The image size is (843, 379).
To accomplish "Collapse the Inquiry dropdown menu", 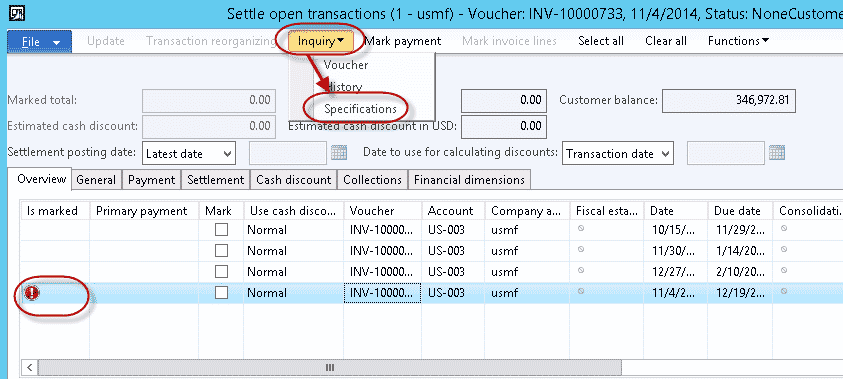I will click(321, 41).
